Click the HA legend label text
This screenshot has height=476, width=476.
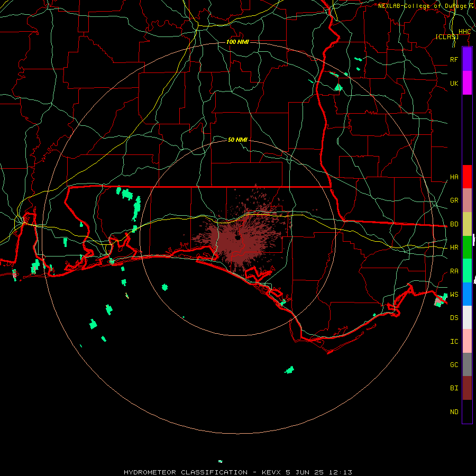pyautogui.click(x=454, y=177)
